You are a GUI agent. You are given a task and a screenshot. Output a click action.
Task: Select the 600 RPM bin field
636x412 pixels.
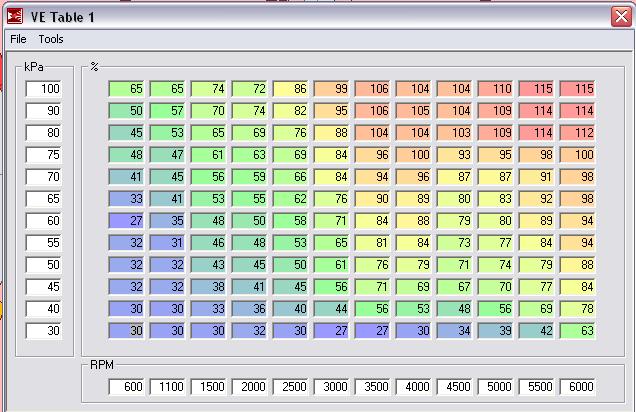127,387
